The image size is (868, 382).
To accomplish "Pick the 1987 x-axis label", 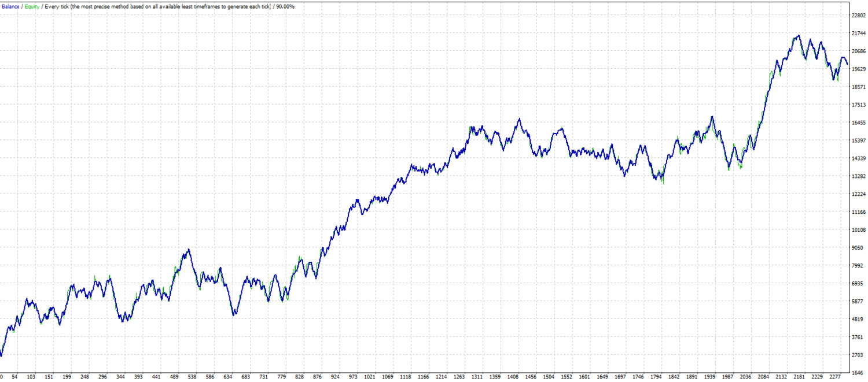I will click(x=727, y=377).
